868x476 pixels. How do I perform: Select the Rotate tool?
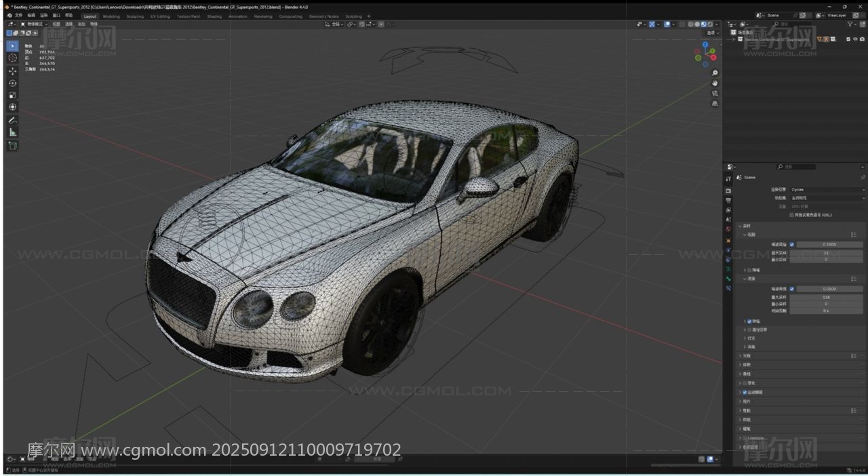(12, 83)
